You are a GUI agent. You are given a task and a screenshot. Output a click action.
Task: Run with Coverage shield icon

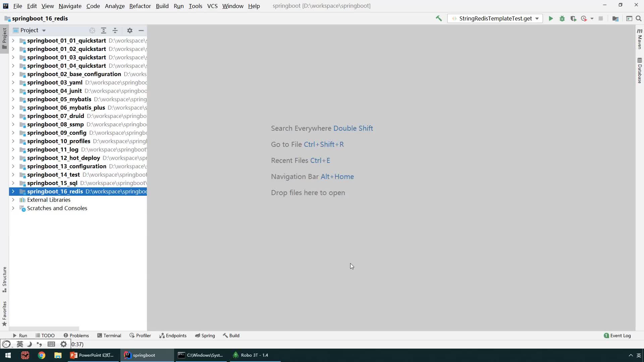pos(573,18)
